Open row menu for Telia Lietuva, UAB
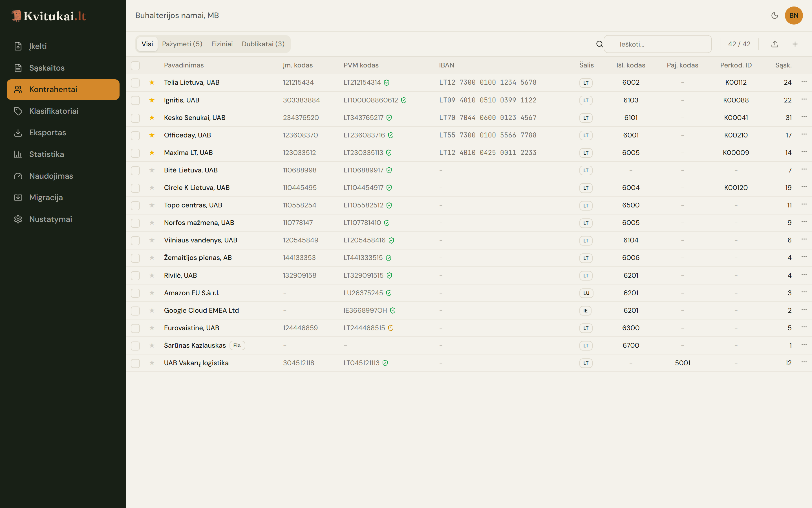The image size is (812, 508). pyautogui.click(x=804, y=82)
